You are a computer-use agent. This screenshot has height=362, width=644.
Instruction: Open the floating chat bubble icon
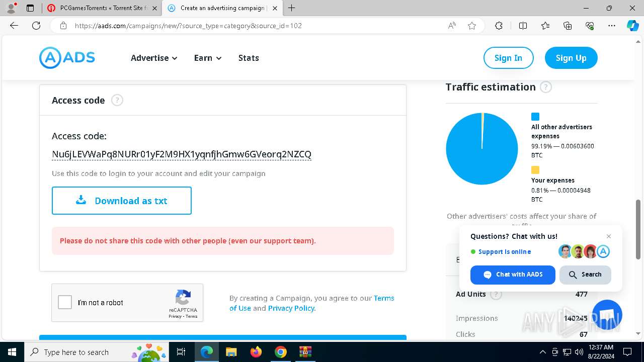[607, 314]
